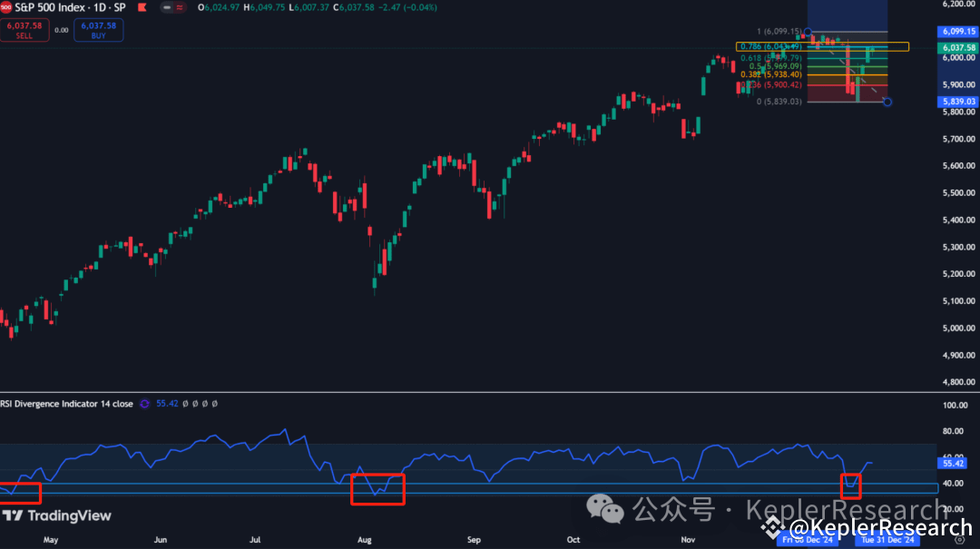Click the Tue 31 Dec '24 date marker
The image size is (980, 549).
(x=887, y=540)
